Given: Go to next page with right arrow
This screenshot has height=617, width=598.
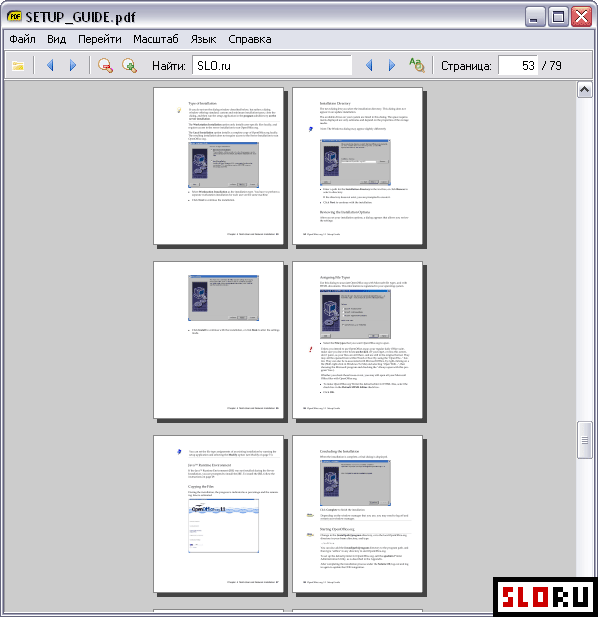Looking at the screenshot, I should pos(73,65).
